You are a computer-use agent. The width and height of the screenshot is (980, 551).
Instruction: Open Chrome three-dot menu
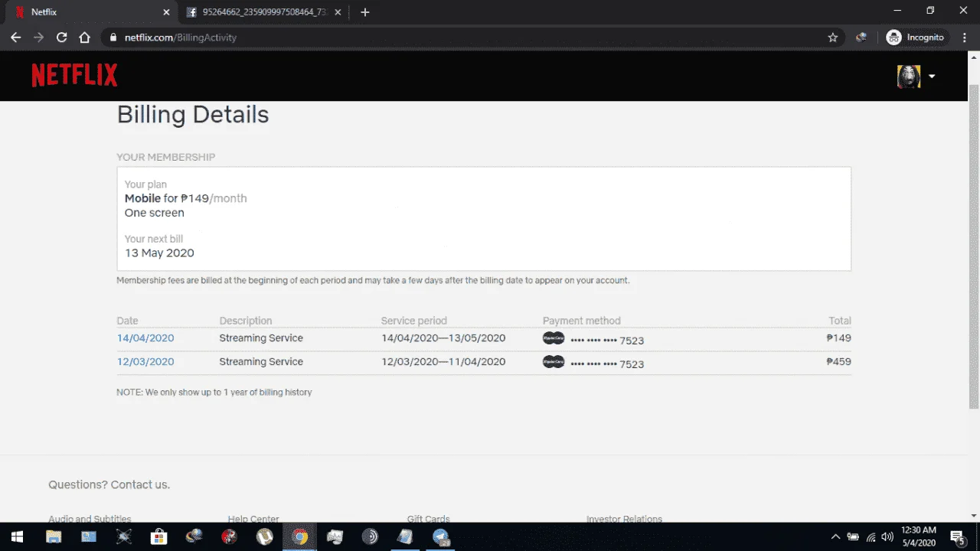(x=965, y=37)
